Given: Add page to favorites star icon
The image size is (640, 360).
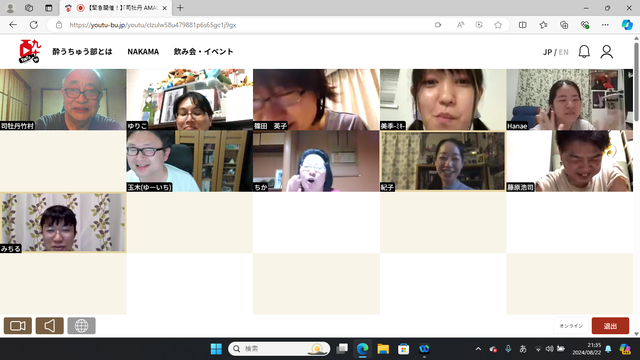Looking at the screenshot, I should pos(498,25).
